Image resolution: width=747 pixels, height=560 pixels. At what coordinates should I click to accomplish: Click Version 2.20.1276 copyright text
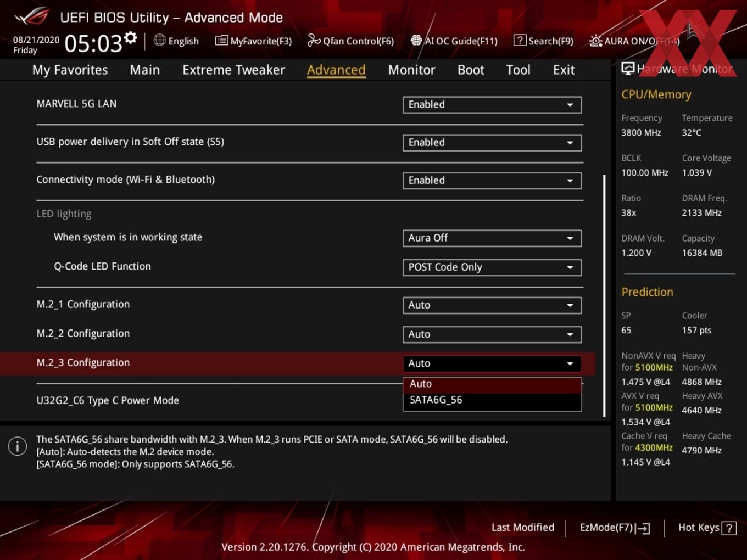pos(373,547)
